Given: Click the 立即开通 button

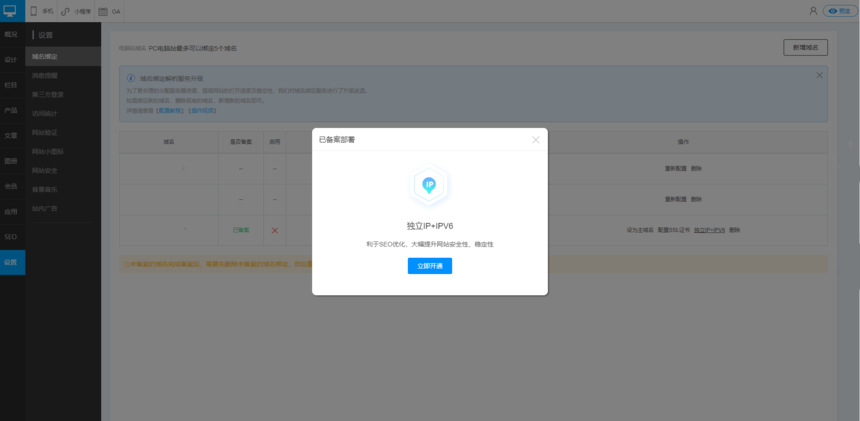Looking at the screenshot, I should point(429,266).
